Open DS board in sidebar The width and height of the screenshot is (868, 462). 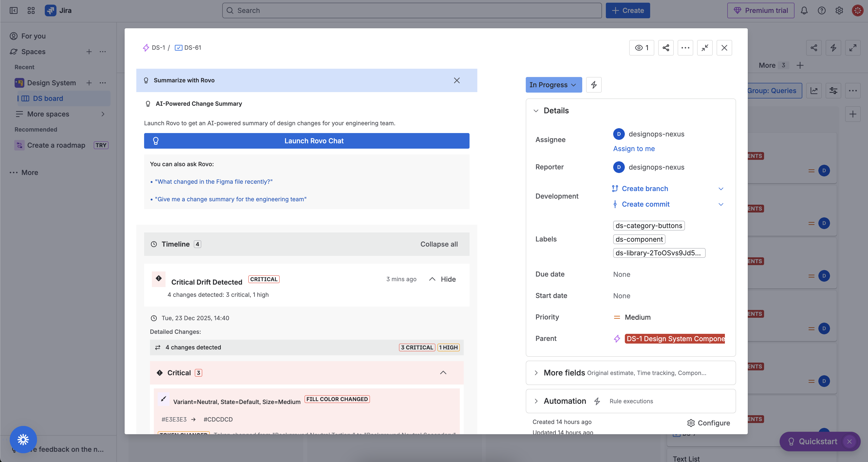point(48,98)
